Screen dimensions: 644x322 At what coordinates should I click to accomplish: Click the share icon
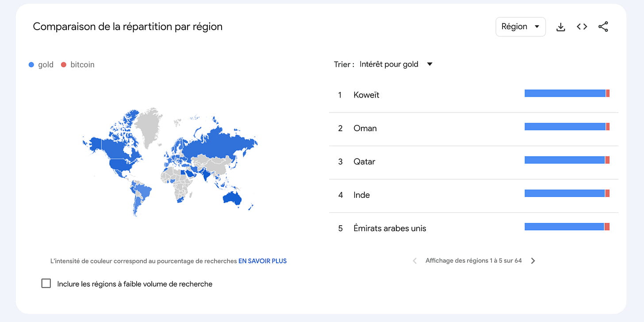603,27
